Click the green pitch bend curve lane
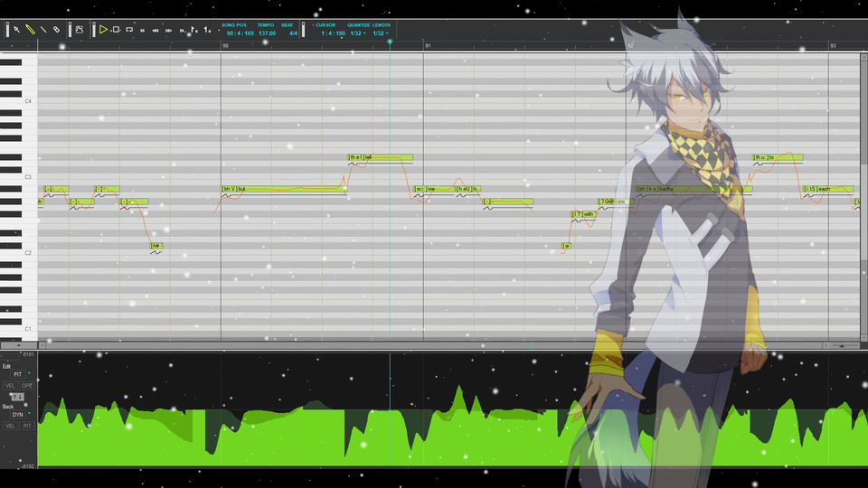Image resolution: width=868 pixels, height=488 pixels. [x=452, y=409]
